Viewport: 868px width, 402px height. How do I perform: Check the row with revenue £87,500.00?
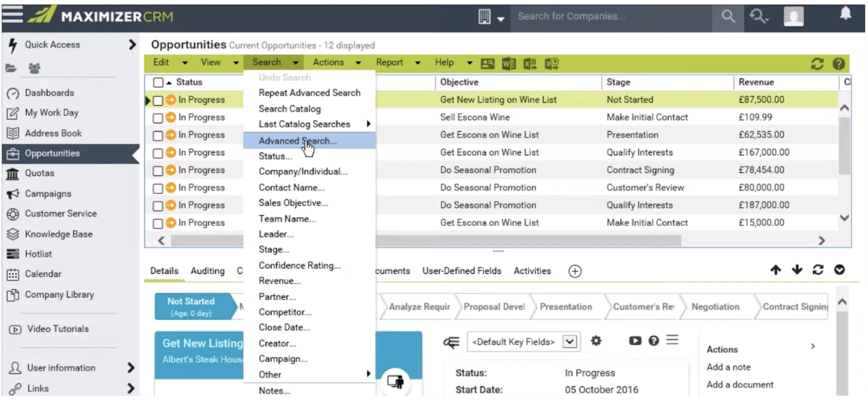click(158, 101)
